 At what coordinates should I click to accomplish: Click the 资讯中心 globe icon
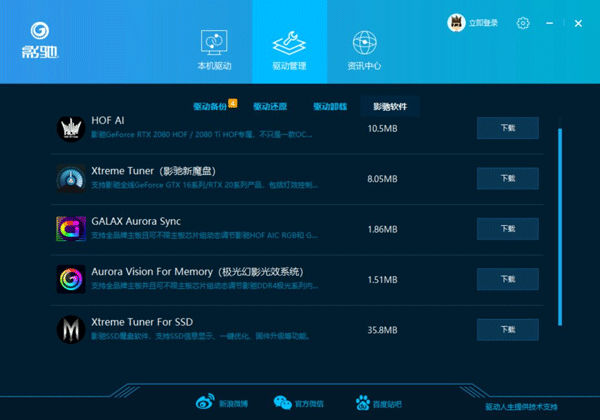(x=364, y=42)
